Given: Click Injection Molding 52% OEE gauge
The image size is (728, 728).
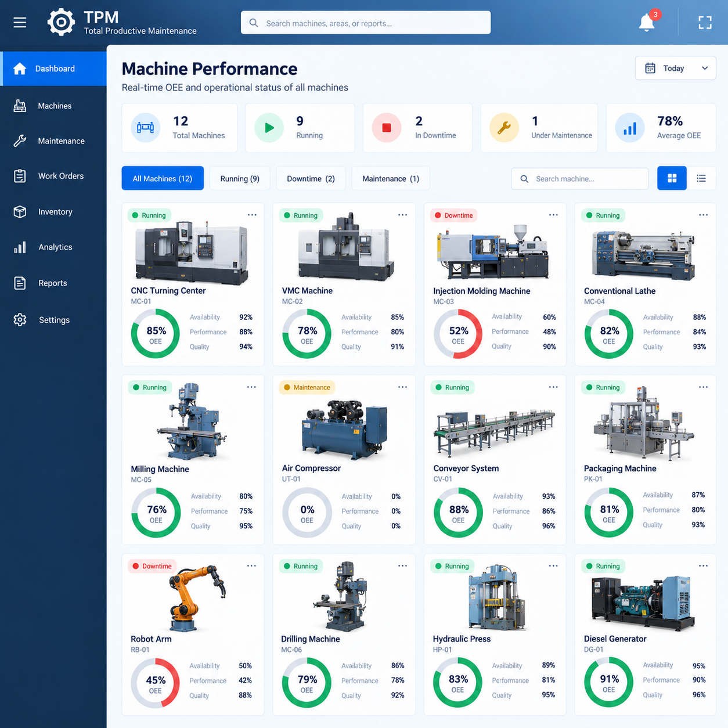Looking at the screenshot, I should pyautogui.click(x=458, y=334).
